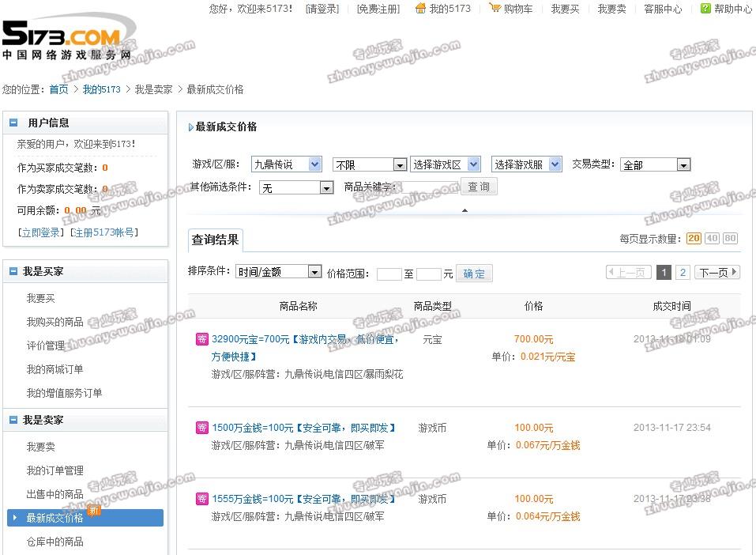Click the blue triangle beside 最新成交价格 heading

coord(191,127)
